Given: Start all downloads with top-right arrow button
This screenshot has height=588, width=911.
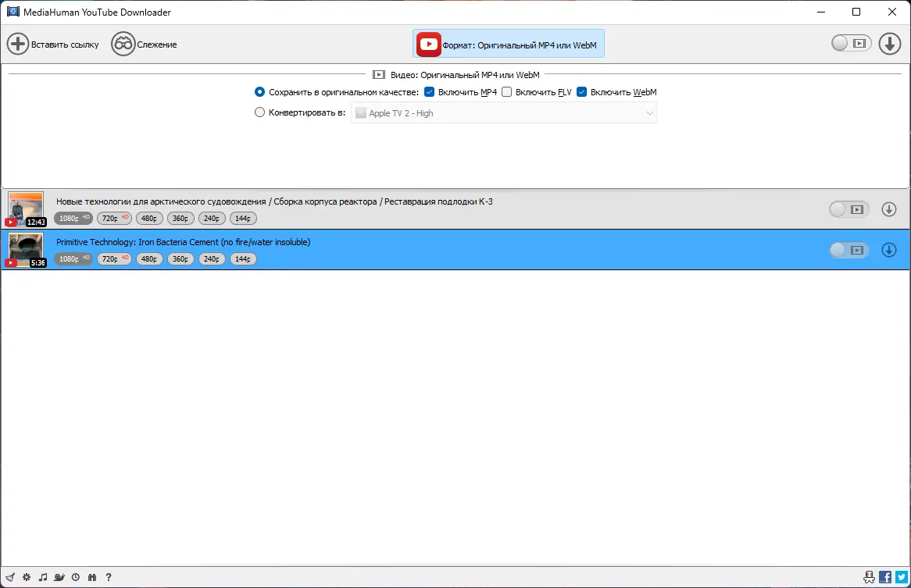Looking at the screenshot, I should [x=889, y=44].
